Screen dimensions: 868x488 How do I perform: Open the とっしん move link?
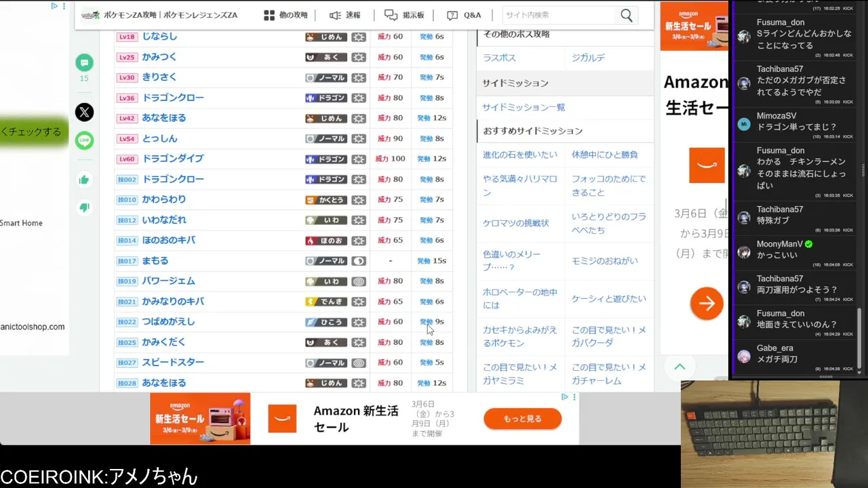pos(159,138)
